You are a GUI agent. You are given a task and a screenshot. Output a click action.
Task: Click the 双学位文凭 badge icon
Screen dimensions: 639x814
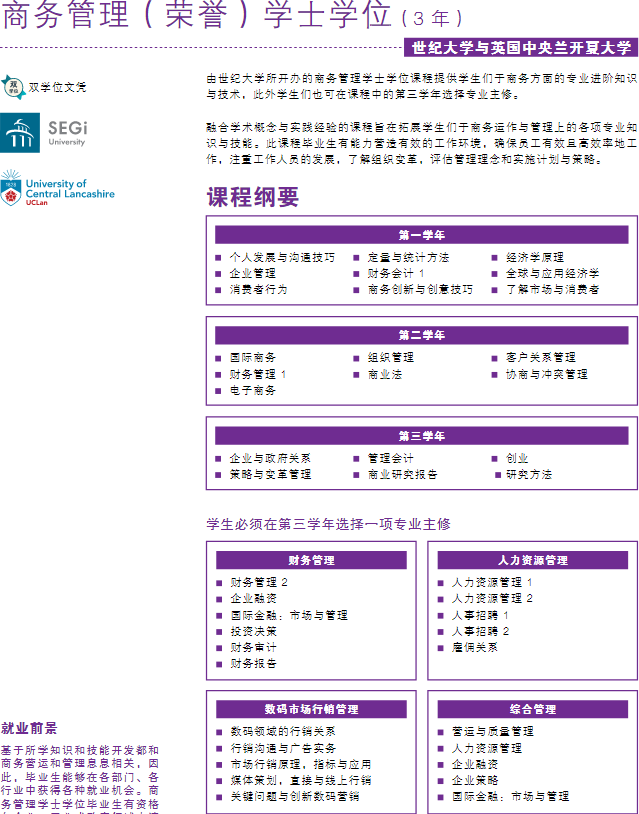click(13, 87)
